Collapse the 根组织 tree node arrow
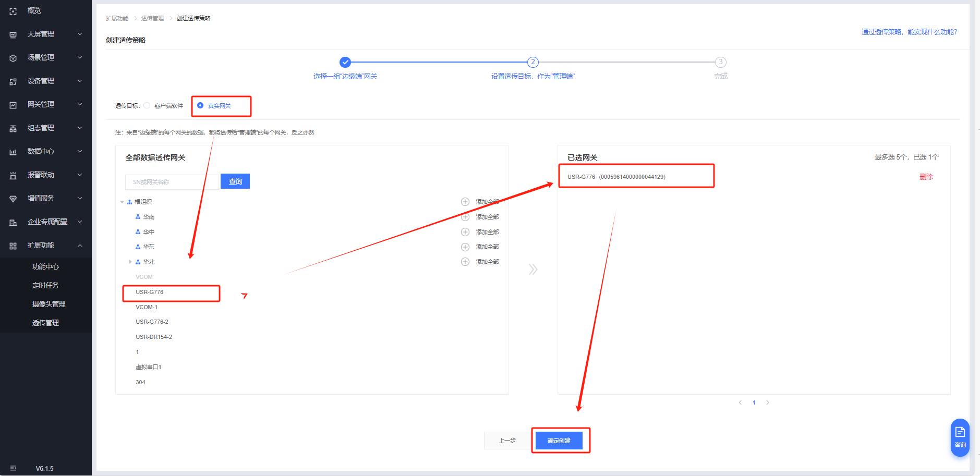 point(122,202)
